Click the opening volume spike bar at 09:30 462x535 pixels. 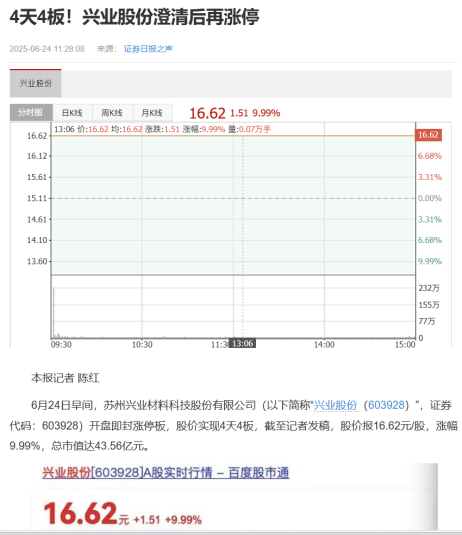point(54,313)
